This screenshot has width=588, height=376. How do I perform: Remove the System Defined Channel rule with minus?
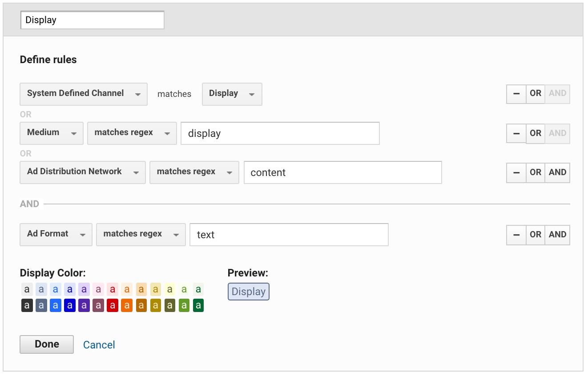[x=516, y=94]
